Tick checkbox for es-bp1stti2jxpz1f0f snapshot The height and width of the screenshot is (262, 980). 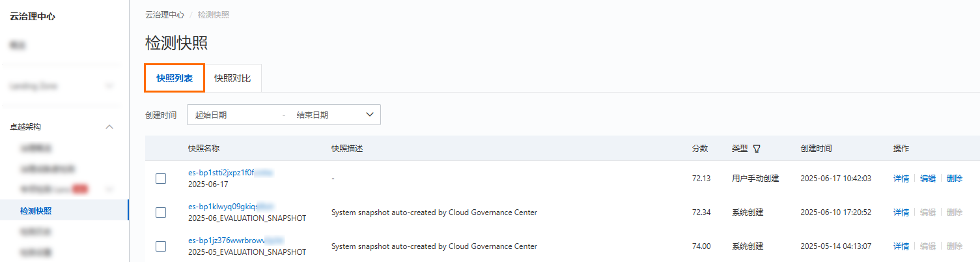pyautogui.click(x=161, y=179)
